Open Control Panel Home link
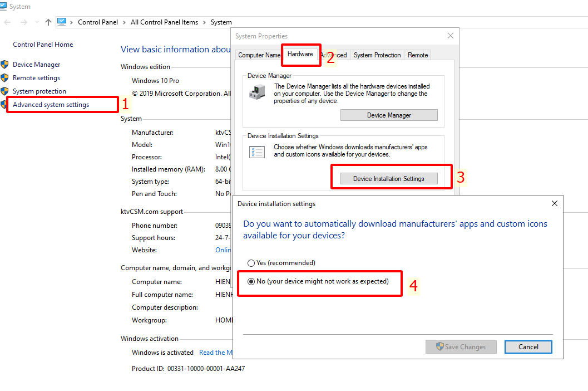This screenshot has width=588, height=391. 43,45
